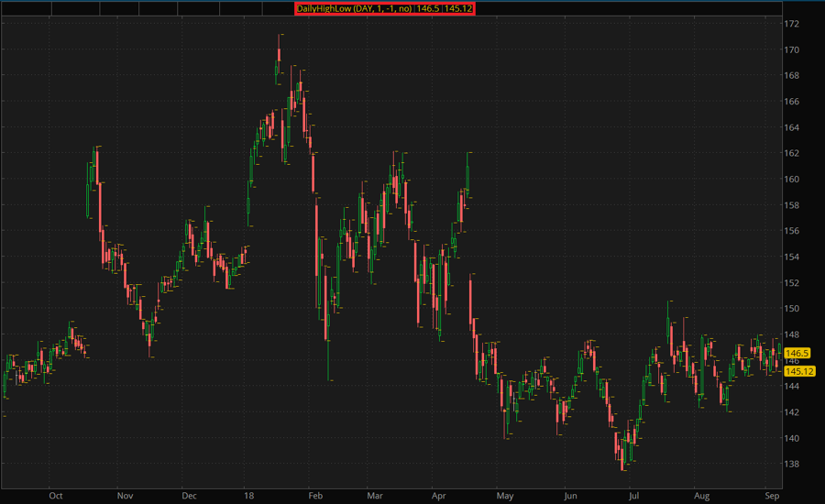The image size is (825, 504).
Task: Click the Nov label on time axis
Action: (126, 496)
